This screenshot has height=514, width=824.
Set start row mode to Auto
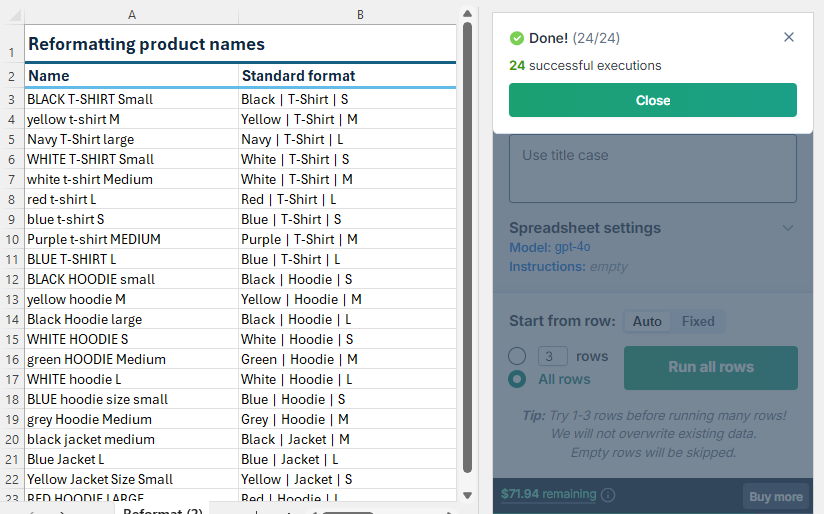647,322
